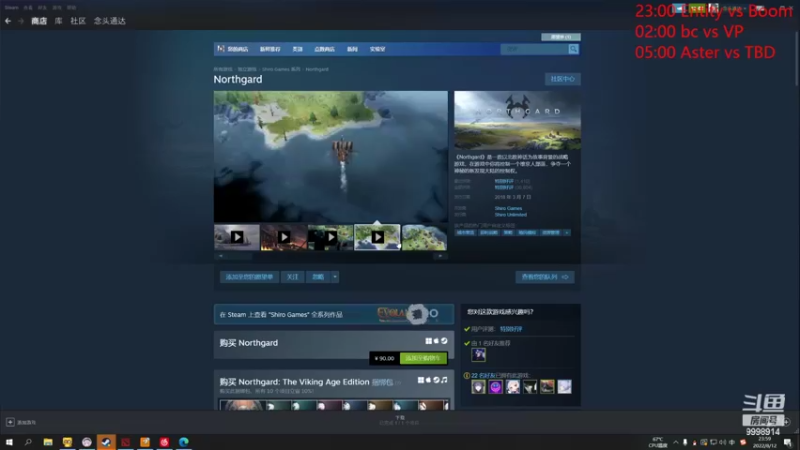Image resolution: width=800 pixels, height=450 pixels.
Task: Click the store search magnifier icon
Action: [x=573, y=49]
